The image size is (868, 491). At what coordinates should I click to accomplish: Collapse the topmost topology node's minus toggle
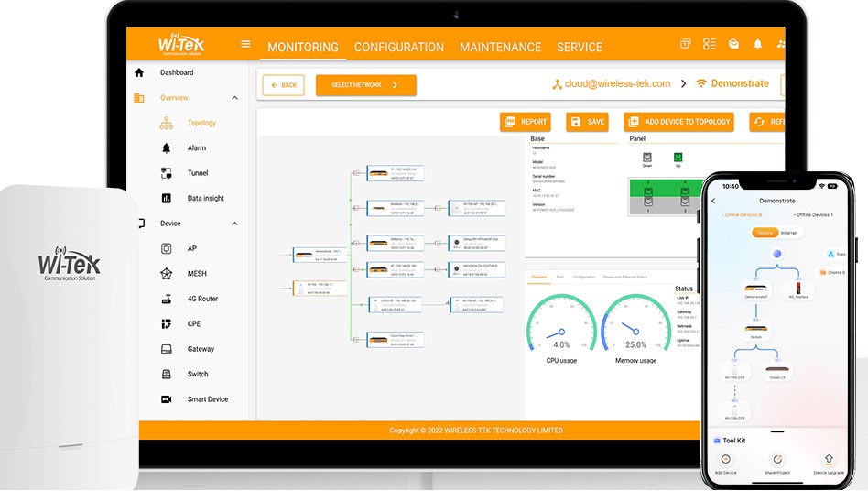(x=356, y=173)
